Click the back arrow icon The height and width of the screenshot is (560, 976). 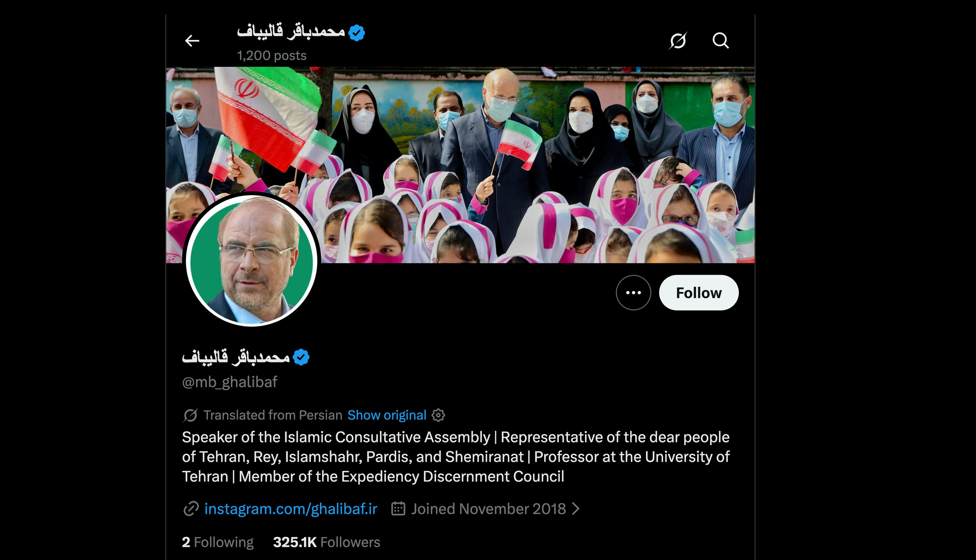pyautogui.click(x=192, y=40)
